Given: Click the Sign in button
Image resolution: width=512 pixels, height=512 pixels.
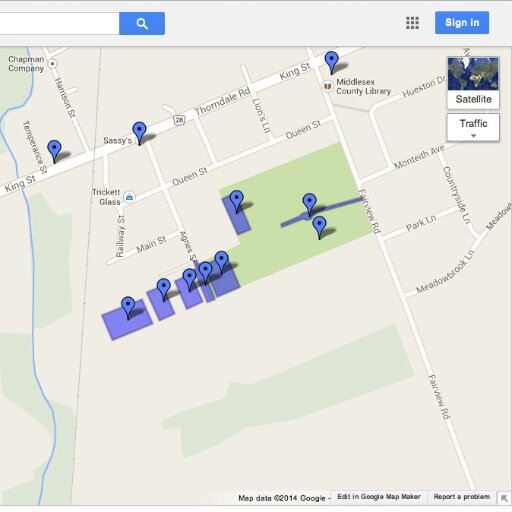Looking at the screenshot, I should (462, 23).
